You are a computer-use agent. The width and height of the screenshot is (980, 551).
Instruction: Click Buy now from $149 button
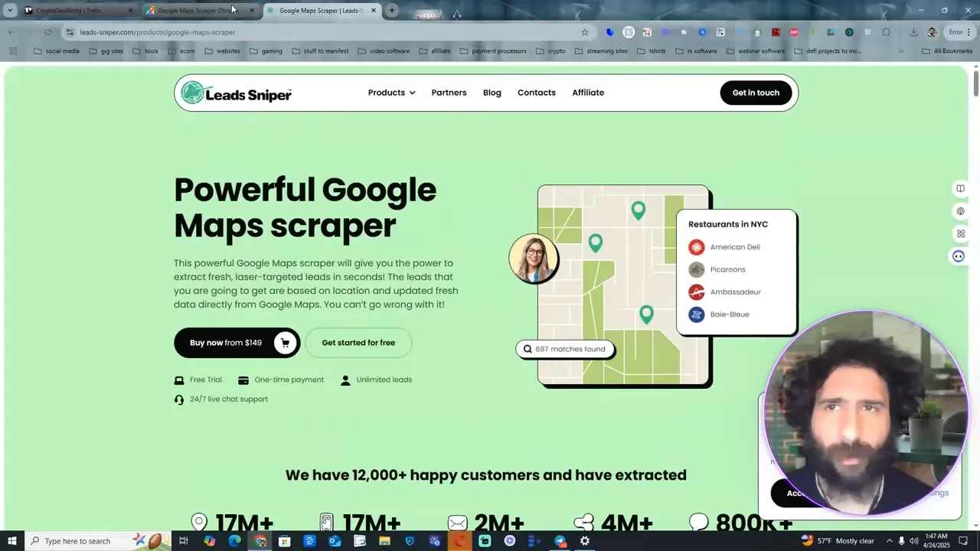coord(237,343)
